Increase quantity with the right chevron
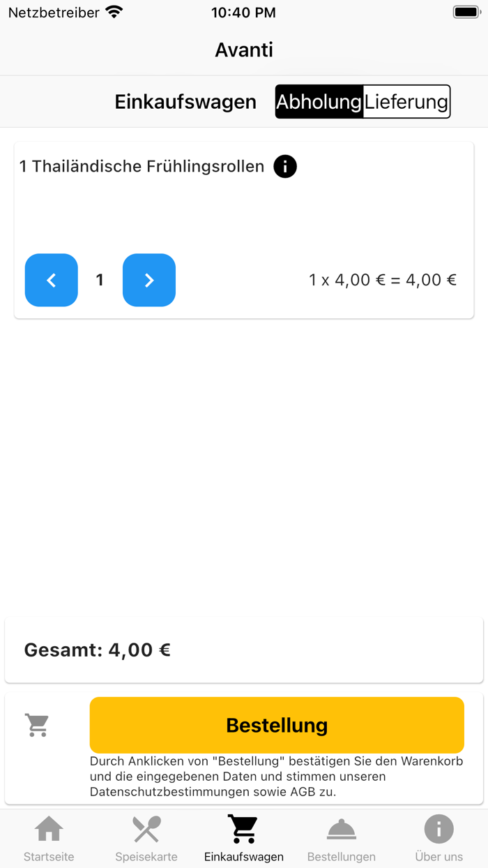Screen dimensions: 488x868 tap(148, 280)
